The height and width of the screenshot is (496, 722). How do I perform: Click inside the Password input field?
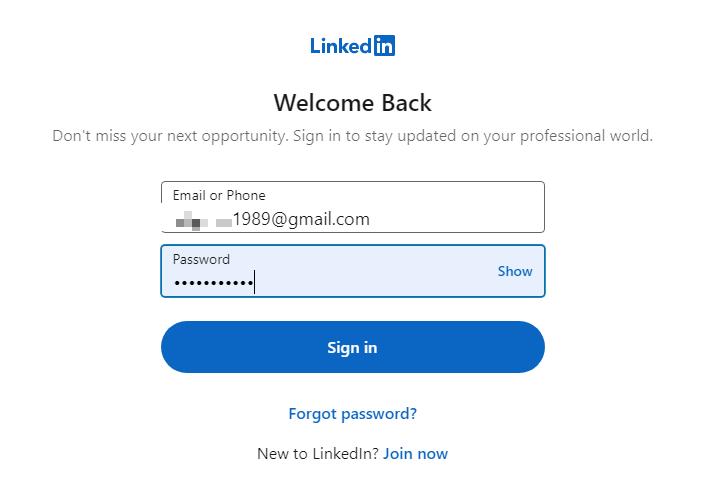[x=353, y=271]
